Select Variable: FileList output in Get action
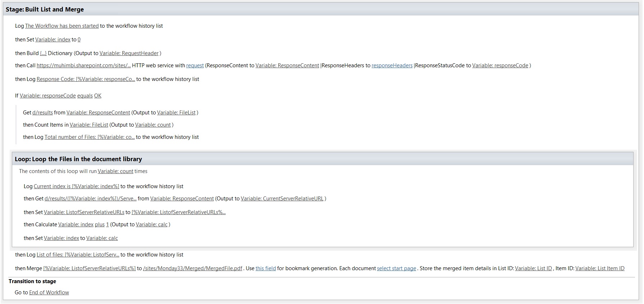The image size is (644, 304). point(176,113)
